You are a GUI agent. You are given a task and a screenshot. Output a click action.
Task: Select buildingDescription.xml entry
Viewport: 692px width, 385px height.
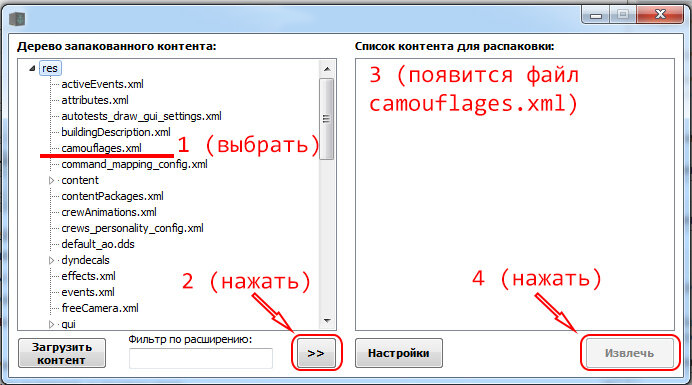coord(116,132)
